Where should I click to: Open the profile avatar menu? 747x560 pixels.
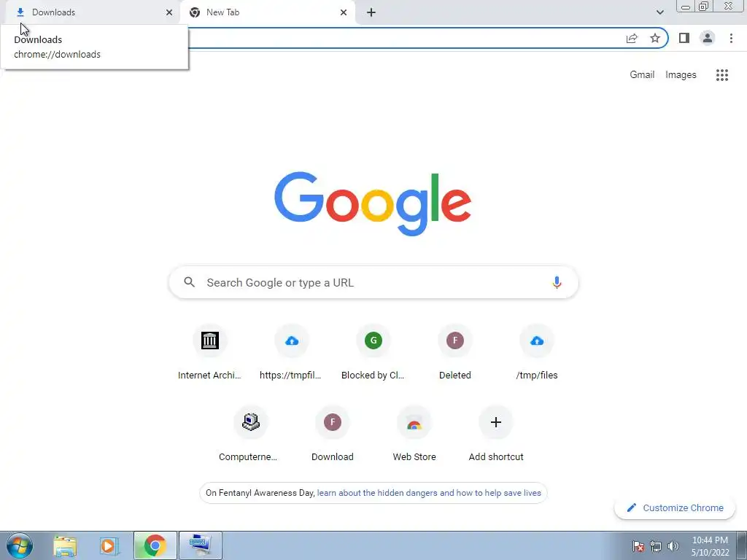[708, 38]
